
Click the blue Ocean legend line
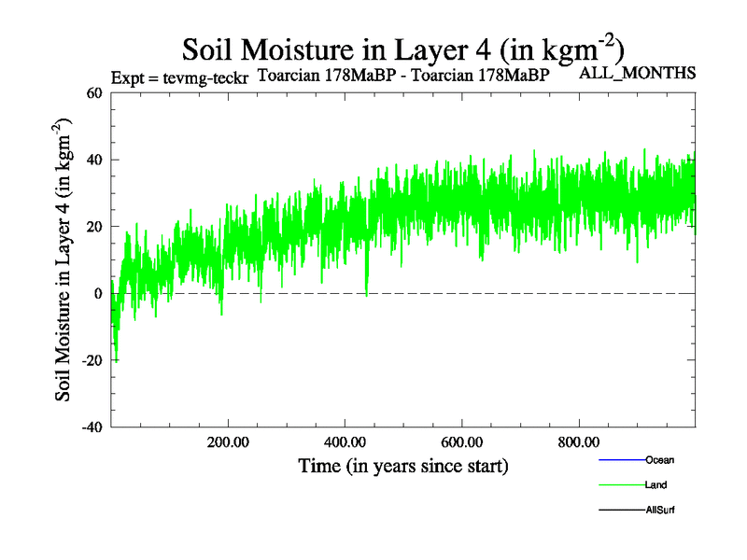coord(620,460)
